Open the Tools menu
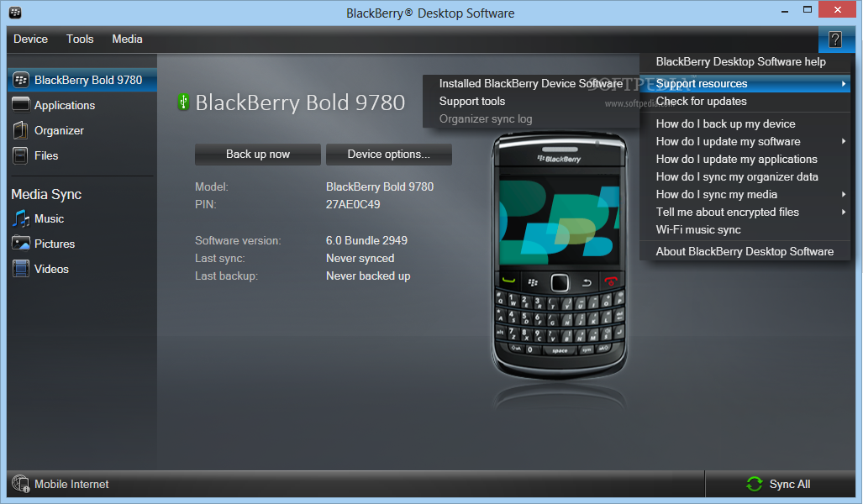This screenshot has width=863, height=504. point(80,39)
